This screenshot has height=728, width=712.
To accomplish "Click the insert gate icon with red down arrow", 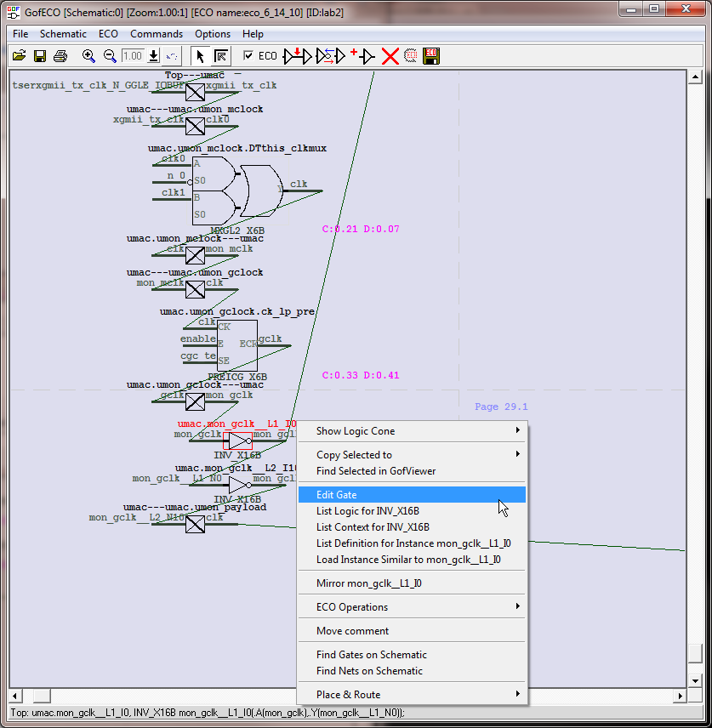I will (x=298, y=56).
